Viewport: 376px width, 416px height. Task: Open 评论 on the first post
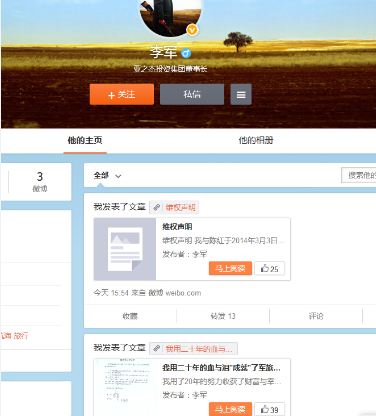pos(316,316)
